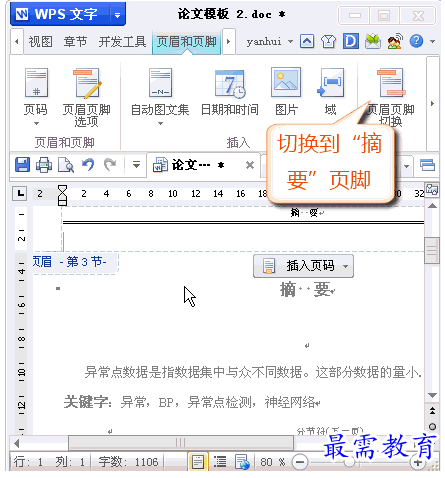This screenshot has height=478, width=445.
Task: Open the user community icon
Action: click(x=395, y=41)
